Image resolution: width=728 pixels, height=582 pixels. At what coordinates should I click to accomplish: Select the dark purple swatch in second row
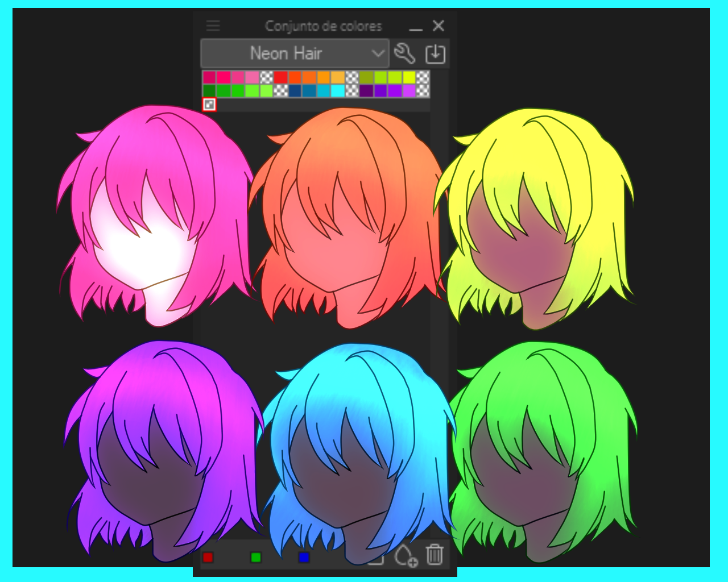pos(366,91)
